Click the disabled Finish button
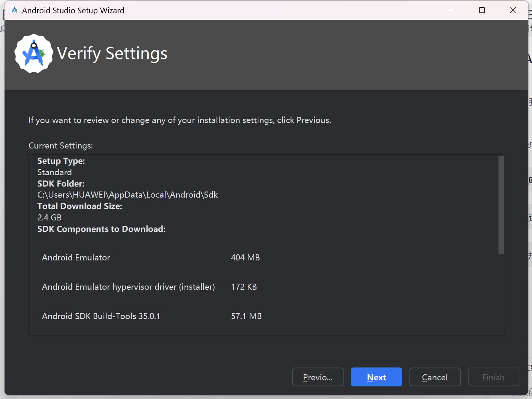532x399 pixels. [493, 377]
